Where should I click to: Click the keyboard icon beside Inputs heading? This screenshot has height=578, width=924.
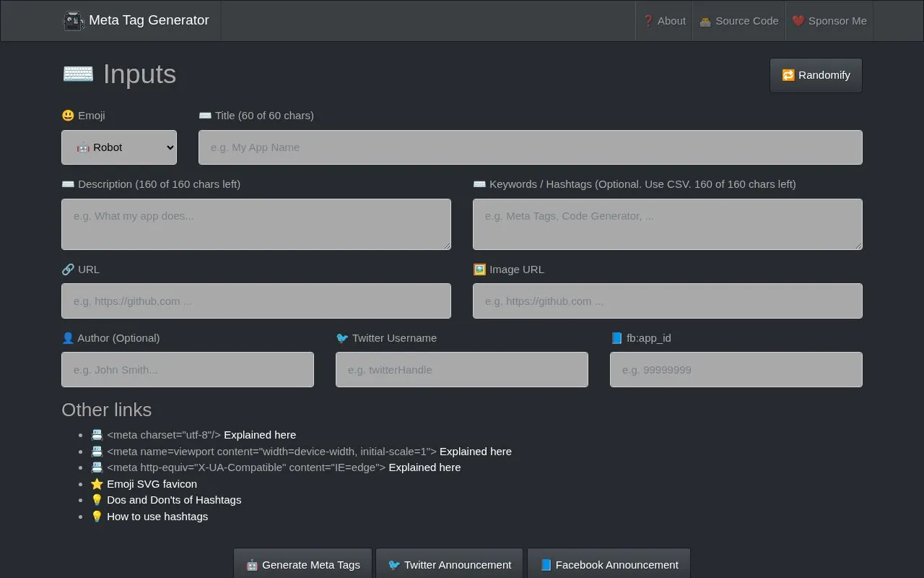click(x=78, y=74)
